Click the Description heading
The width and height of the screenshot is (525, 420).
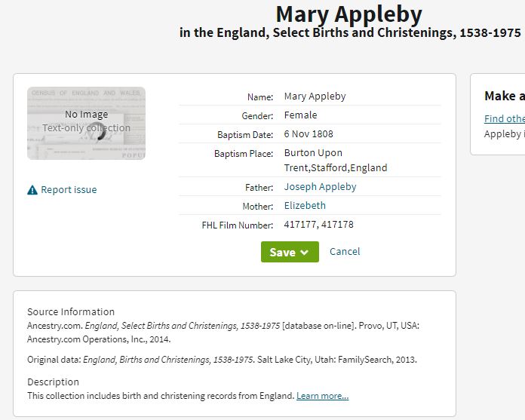(53, 382)
